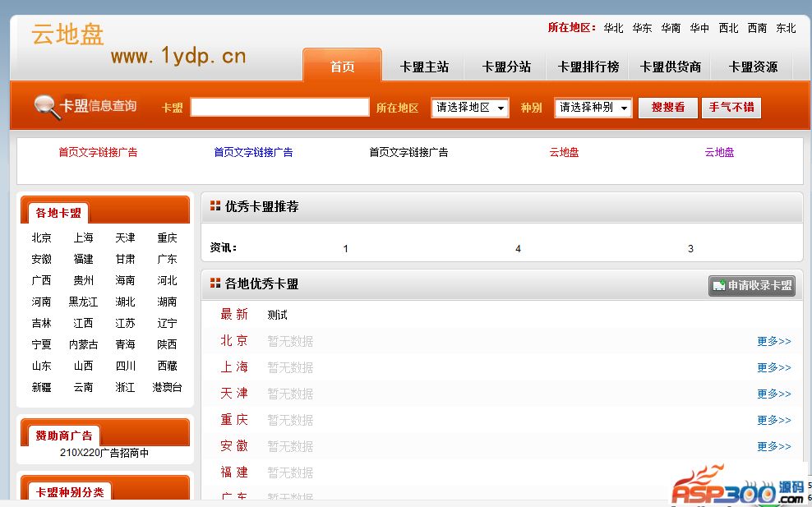
Task: Click the 四川 province link
Action: tap(125, 366)
